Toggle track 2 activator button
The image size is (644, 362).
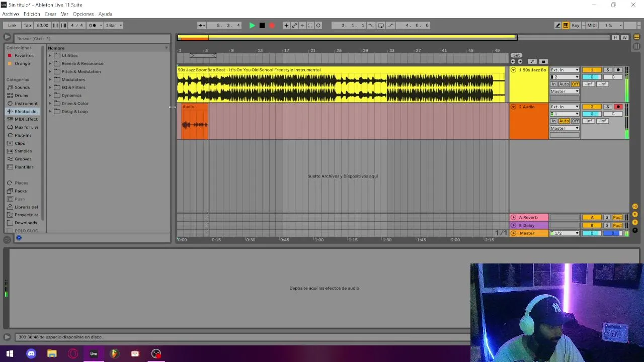coord(592,107)
